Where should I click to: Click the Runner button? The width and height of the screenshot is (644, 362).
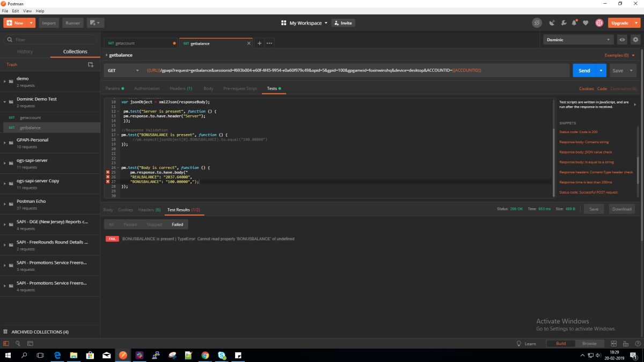[x=72, y=23]
